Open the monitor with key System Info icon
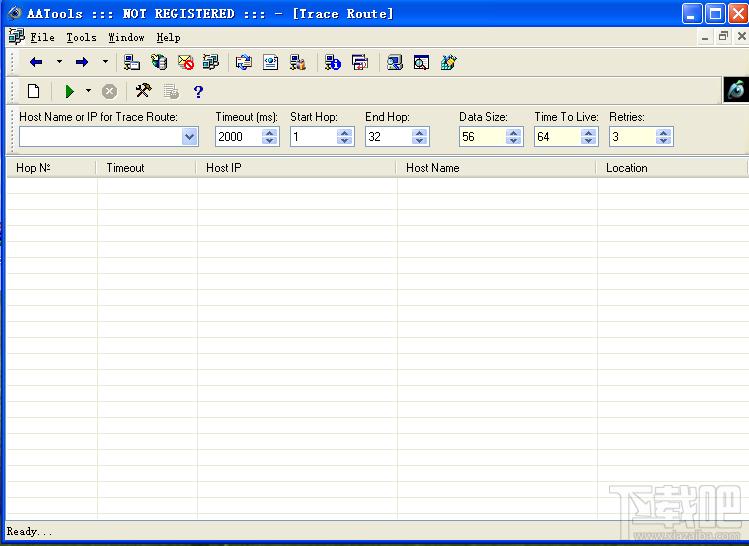The image size is (749, 546). click(x=395, y=62)
